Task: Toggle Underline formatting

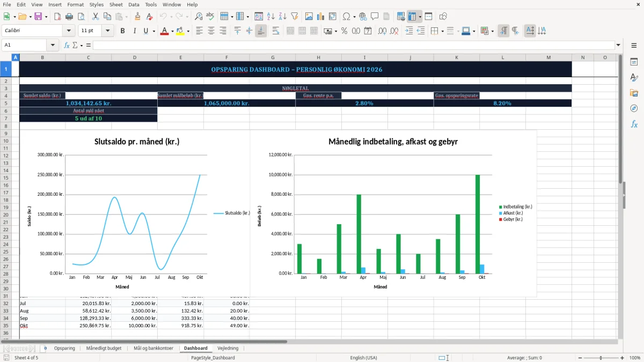Action: 145,31
